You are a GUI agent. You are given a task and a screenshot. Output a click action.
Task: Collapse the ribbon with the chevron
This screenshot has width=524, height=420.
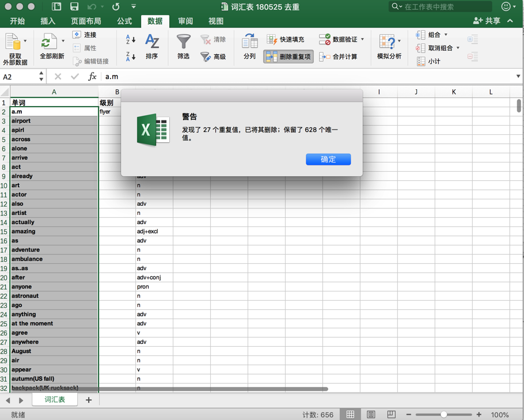(x=510, y=21)
